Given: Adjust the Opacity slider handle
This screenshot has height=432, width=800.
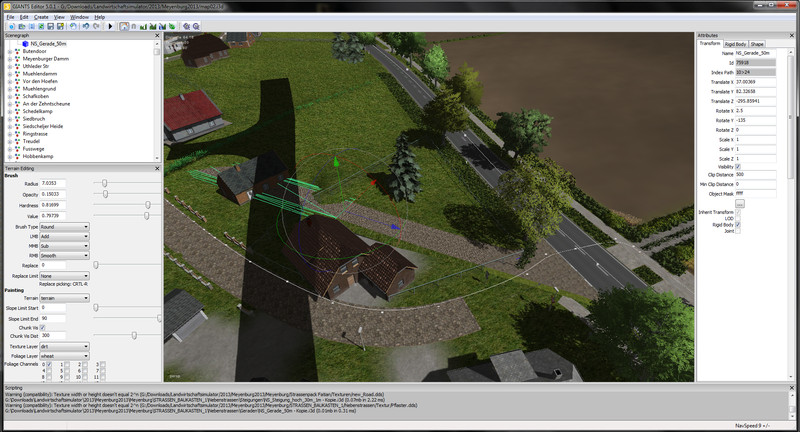Looking at the screenshot, I should [106, 194].
